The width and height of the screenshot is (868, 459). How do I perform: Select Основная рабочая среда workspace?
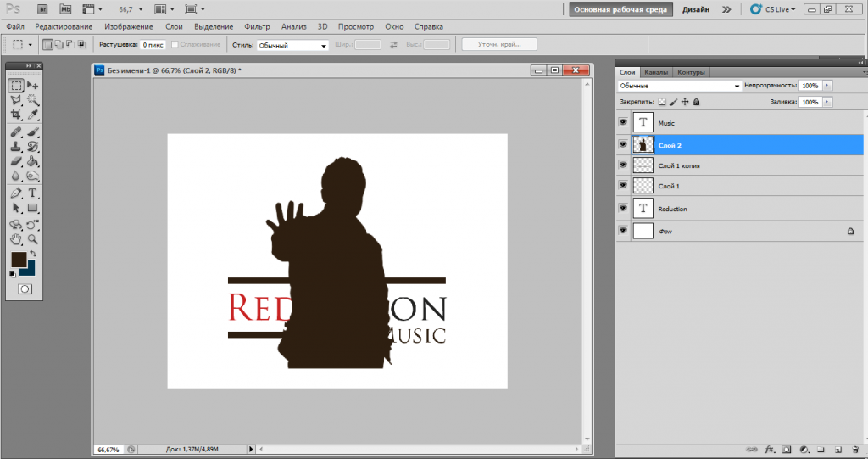pos(620,9)
